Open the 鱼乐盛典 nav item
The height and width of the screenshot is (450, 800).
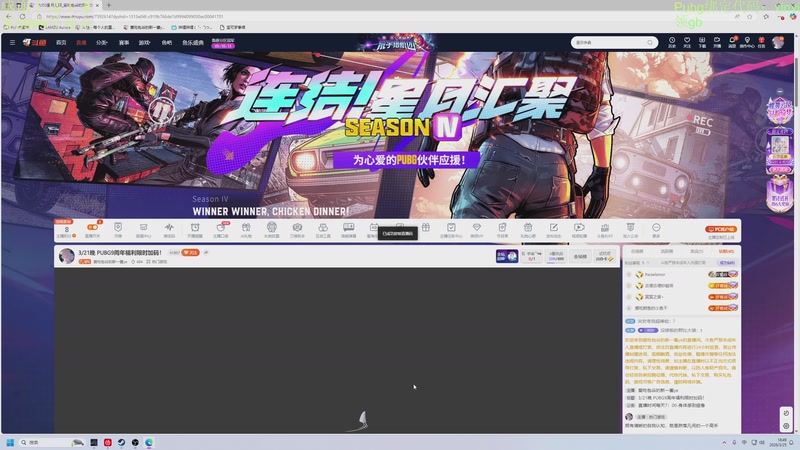(x=193, y=42)
